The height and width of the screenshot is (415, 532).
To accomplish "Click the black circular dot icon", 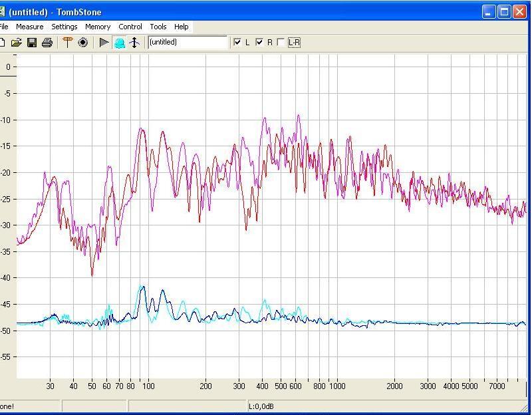I will click(82, 43).
